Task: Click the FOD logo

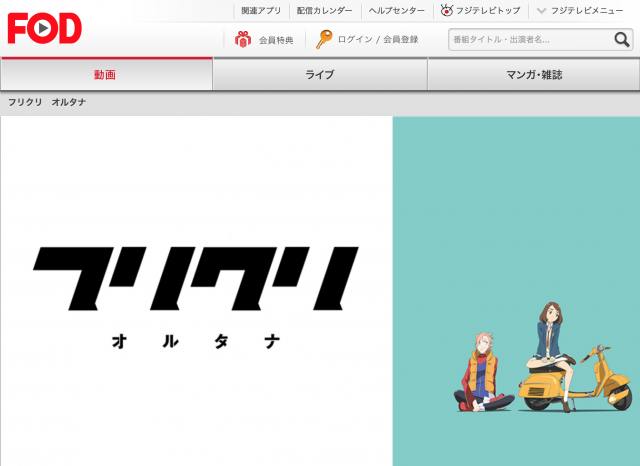Action: [44, 28]
